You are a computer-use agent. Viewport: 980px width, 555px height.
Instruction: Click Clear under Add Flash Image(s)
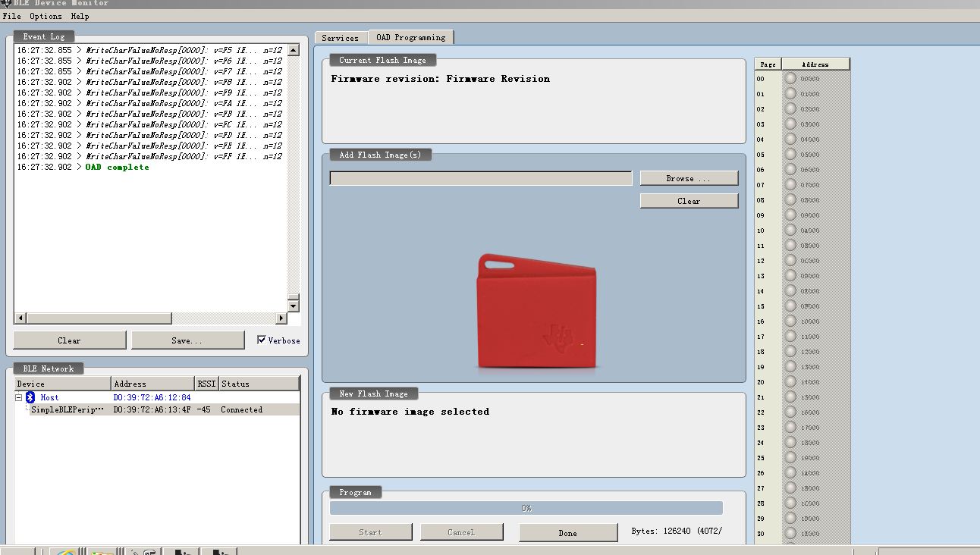tap(689, 201)
